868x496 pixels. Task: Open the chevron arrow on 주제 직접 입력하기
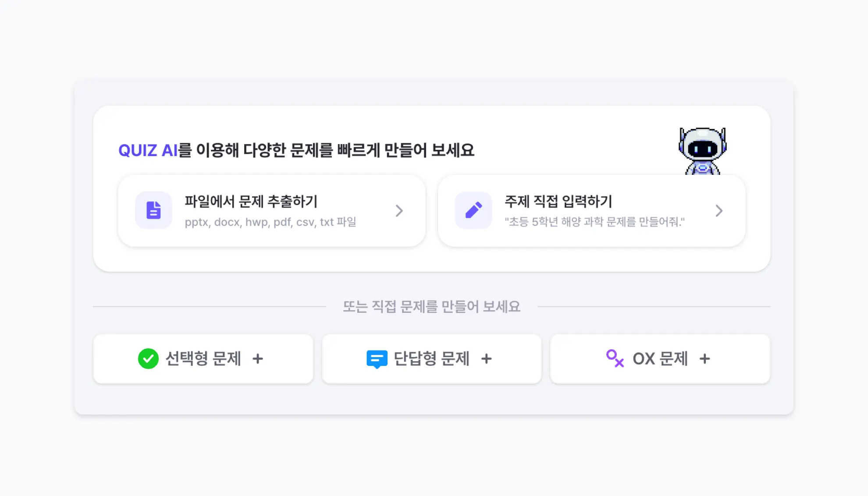pos(719,211)
